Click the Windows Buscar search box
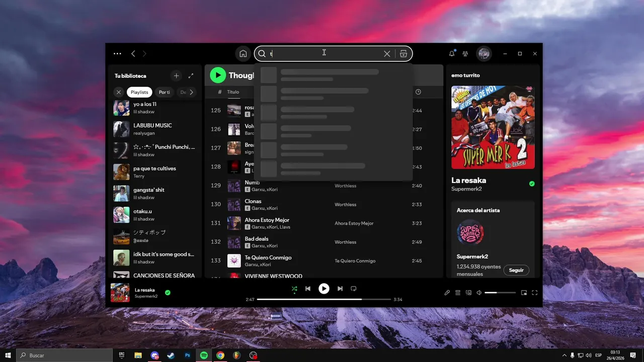 (x=64, y=355)
